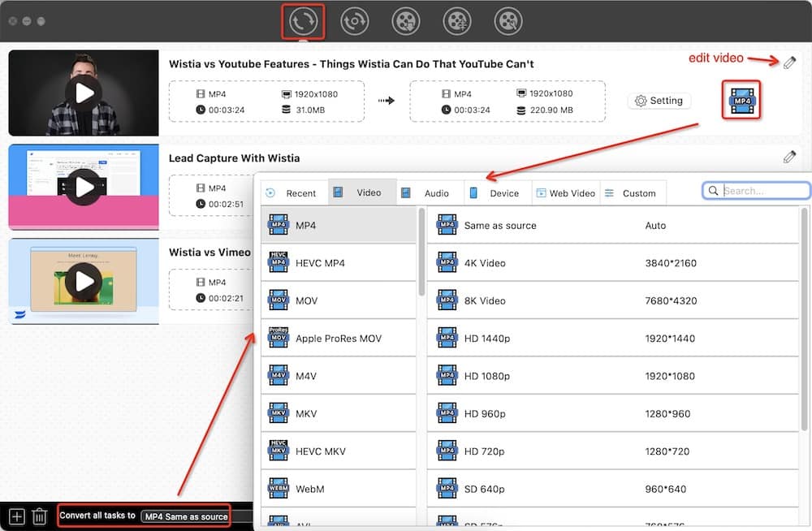Select Apple ProRes MOV format

(339, 339)
